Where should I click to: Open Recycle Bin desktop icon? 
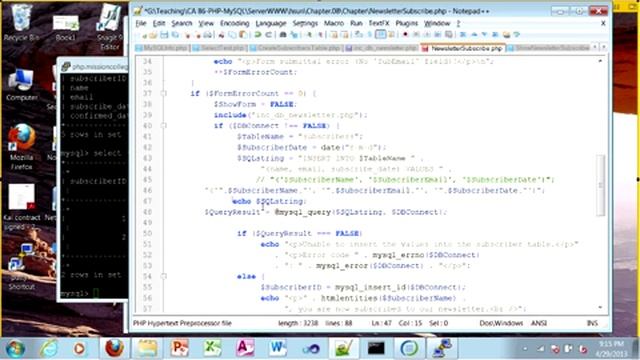tap(21, 22)
